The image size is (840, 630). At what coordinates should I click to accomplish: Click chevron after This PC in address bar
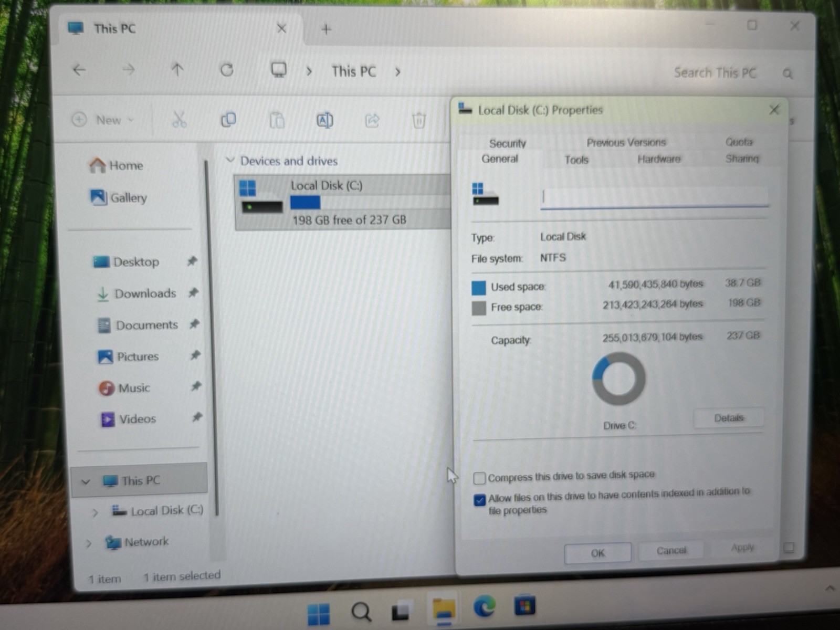pyautogui.click(x=397, y=72)
